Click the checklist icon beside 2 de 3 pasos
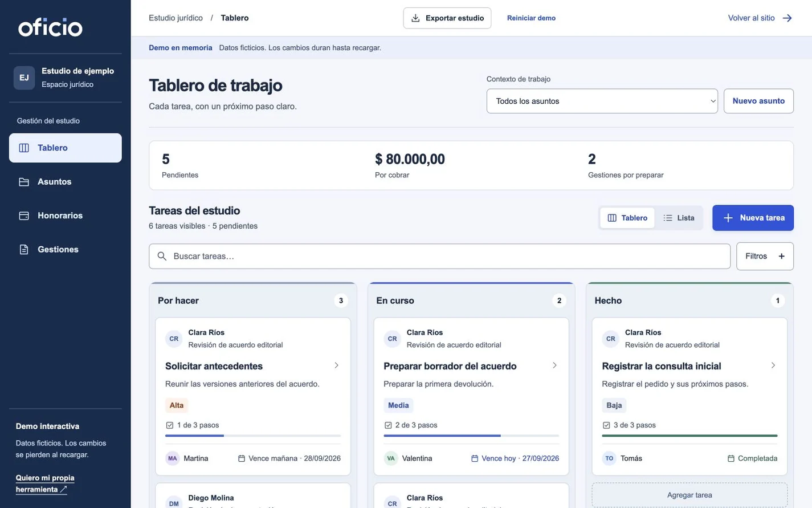This screenshot has height=508, width=812. pyautogui.click(x=388, y=425)
